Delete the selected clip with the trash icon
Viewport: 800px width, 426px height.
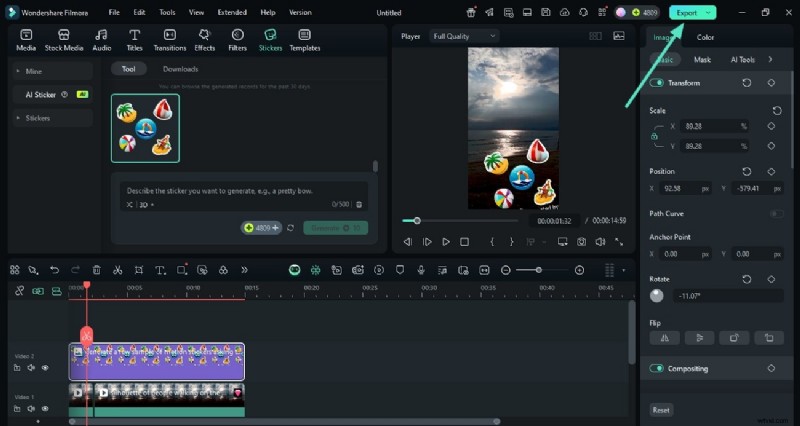96,270
